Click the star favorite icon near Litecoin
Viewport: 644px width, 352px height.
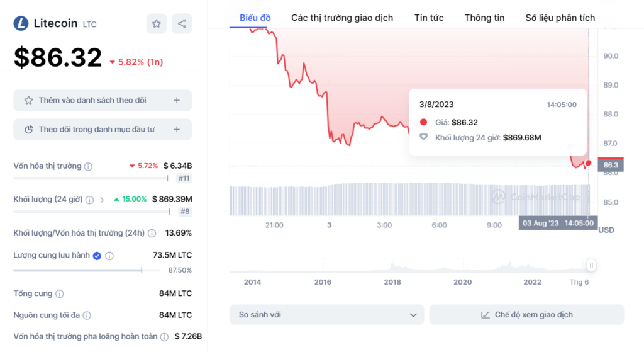[157, 24]
